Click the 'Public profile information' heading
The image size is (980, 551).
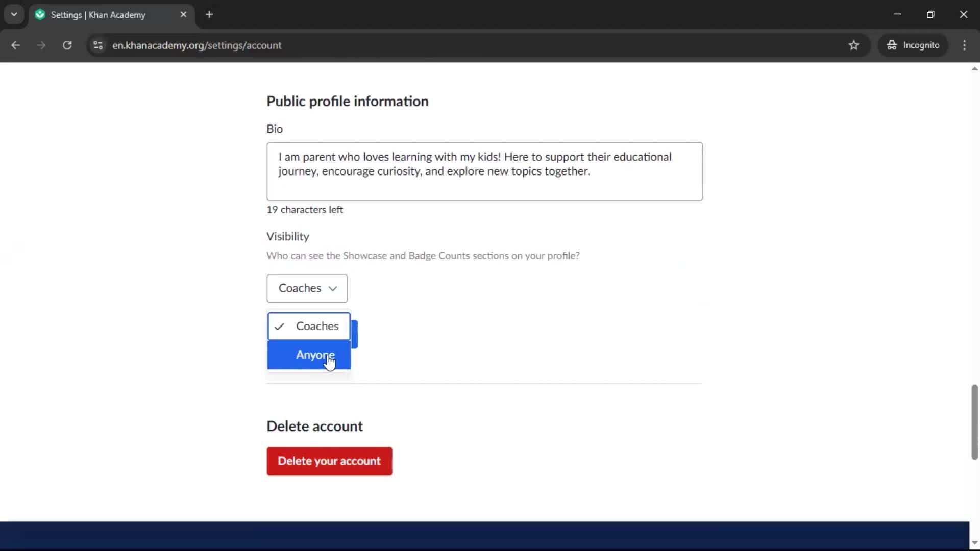[x=348, y=101]
